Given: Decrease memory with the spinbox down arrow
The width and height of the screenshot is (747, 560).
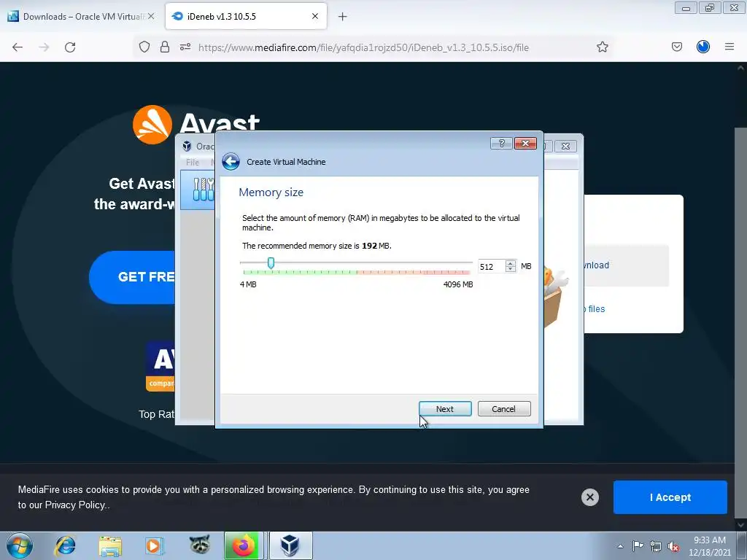Looking at the screenshot, I should coord(510,270).
